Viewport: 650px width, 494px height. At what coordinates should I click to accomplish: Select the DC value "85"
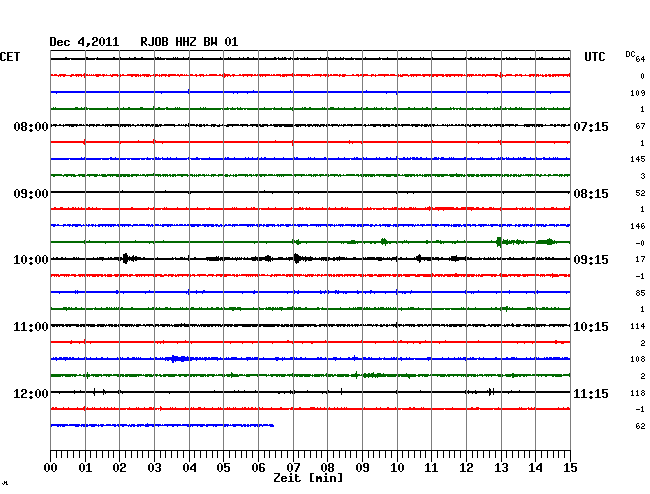click(x=640, y=293)
